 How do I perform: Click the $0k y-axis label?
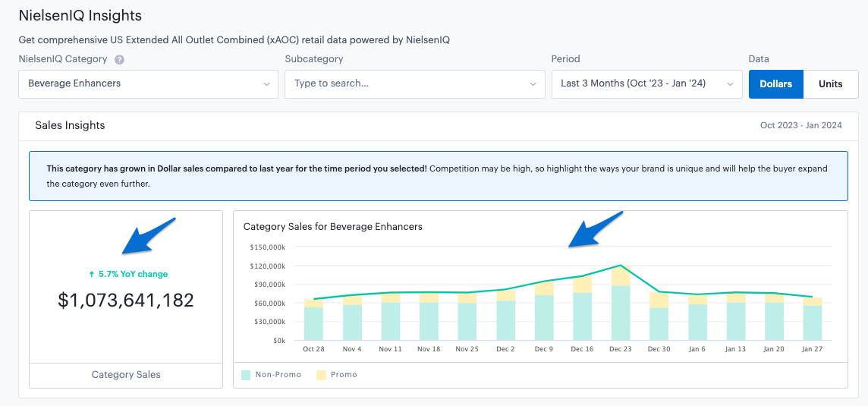coord(278,340)
